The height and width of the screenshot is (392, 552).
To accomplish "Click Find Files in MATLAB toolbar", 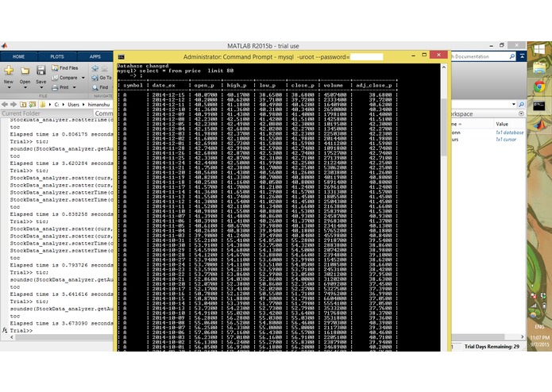I will 65,68.
